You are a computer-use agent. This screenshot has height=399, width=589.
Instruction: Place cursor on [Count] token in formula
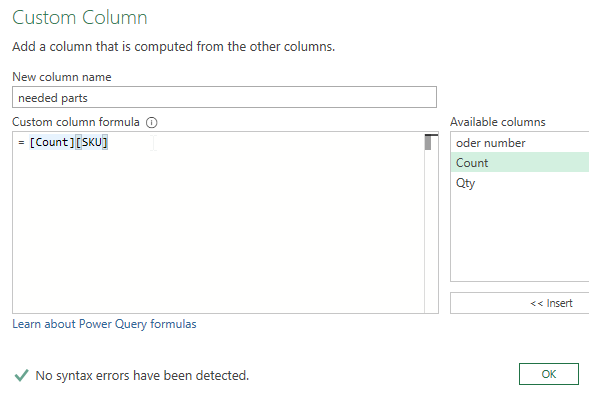(52, 142)
